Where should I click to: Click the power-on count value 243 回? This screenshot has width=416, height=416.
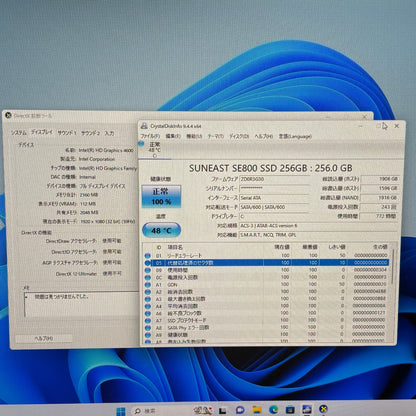point(380,207)
